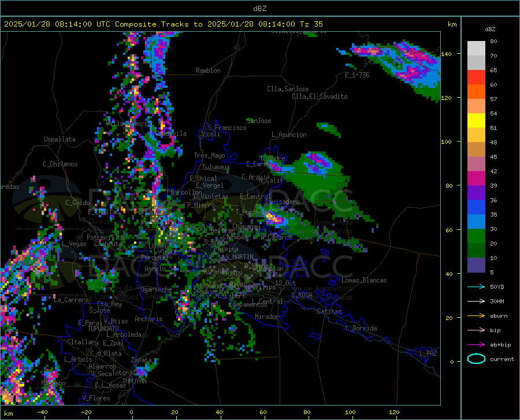Viewport: 520px width, 420px height.
Task: Click the eb+bip magenta arrow legend icon
Action: pos(476,344)
